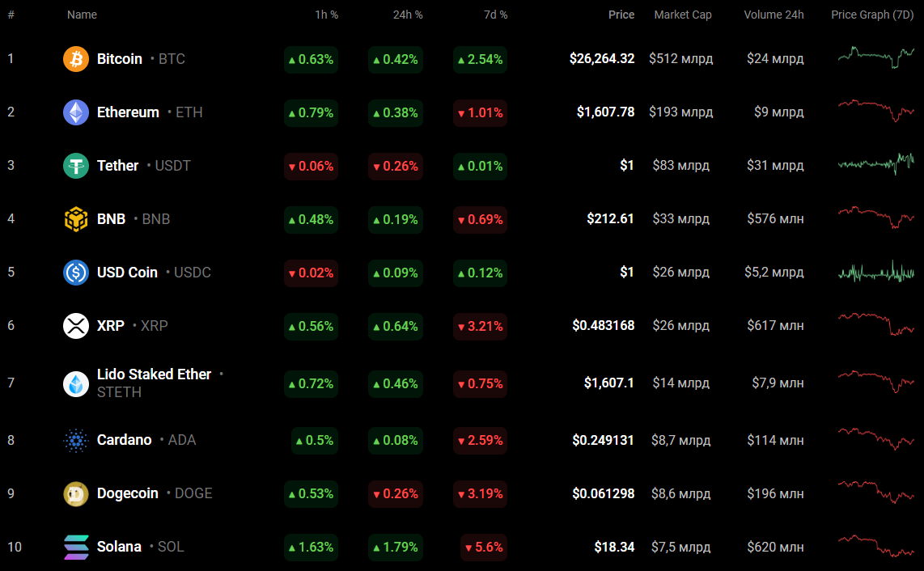
Task: Click the Solana logo icon
Action: click(76, 547)
